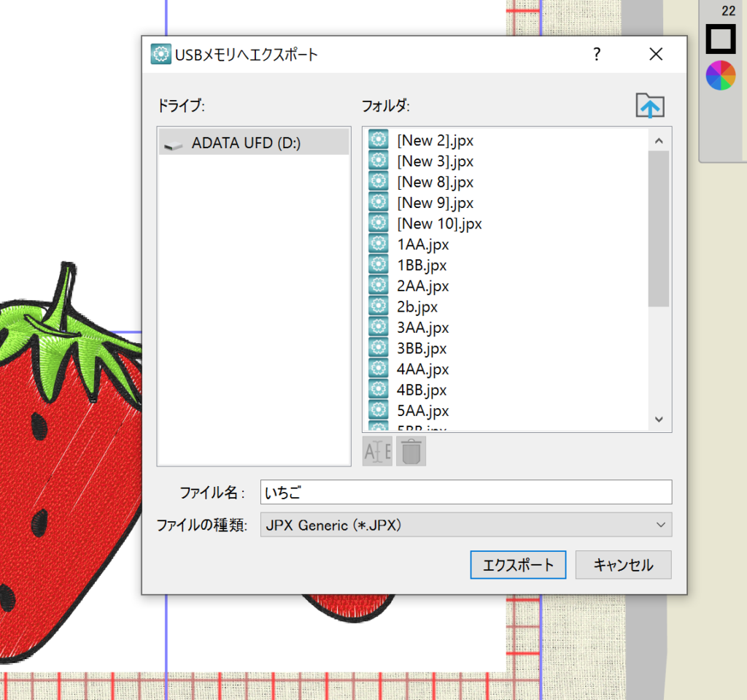747x700 pixels.
Task: Highlight the 4BB.jpx file entry
Action: 422,390
